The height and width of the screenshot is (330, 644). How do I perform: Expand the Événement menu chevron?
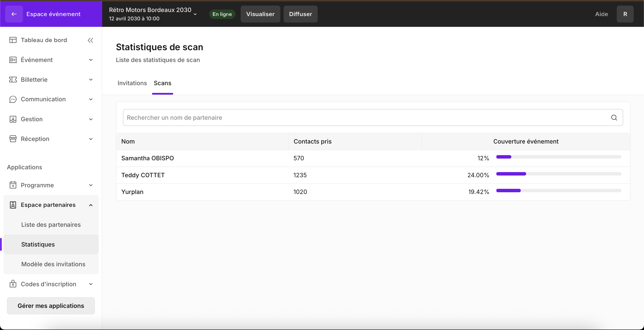(91, 60)
